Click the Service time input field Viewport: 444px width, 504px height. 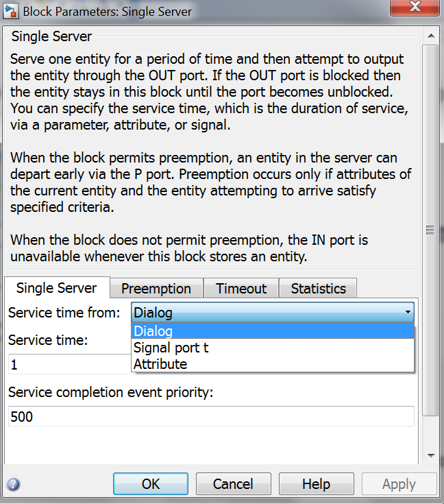pos(70,364)
